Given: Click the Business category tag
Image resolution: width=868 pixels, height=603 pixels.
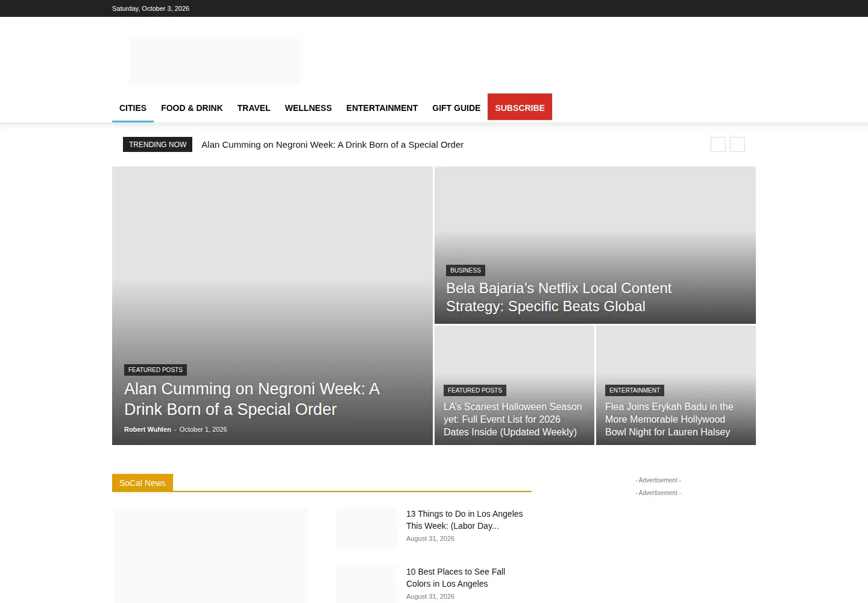Looking at the screenshot, I should coord(465,270).
